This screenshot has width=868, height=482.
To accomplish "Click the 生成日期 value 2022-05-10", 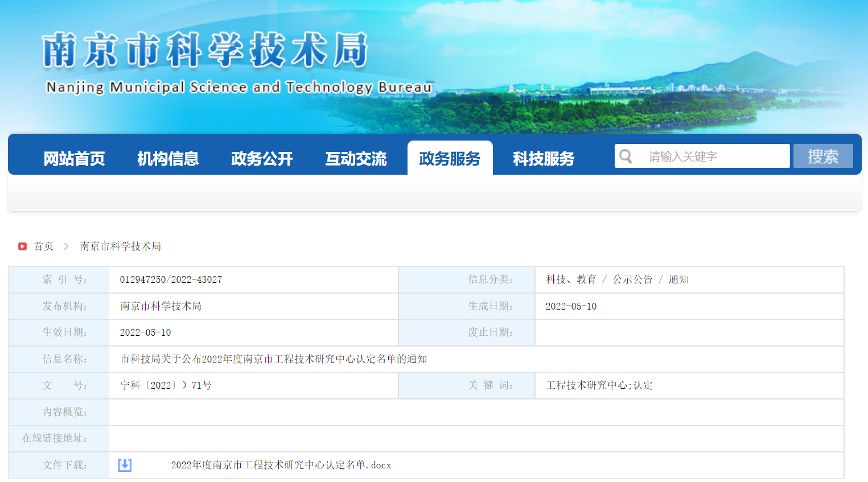I will 571,306.
